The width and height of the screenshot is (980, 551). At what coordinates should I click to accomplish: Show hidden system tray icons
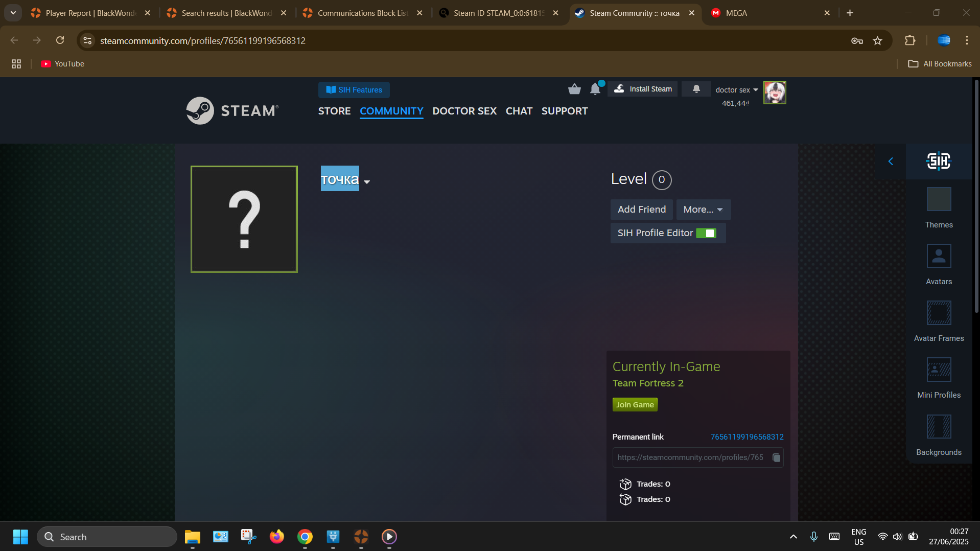click(793, 537)
